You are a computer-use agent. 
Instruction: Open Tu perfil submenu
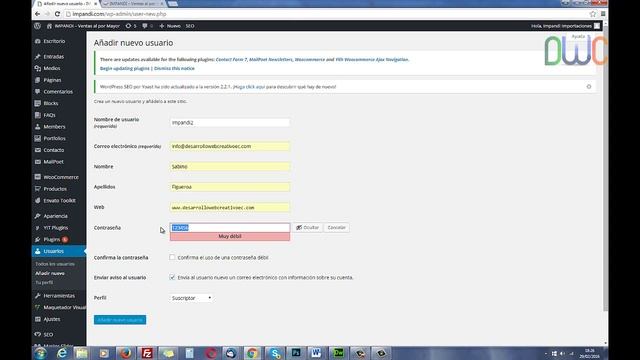click(x=44, y=282)
